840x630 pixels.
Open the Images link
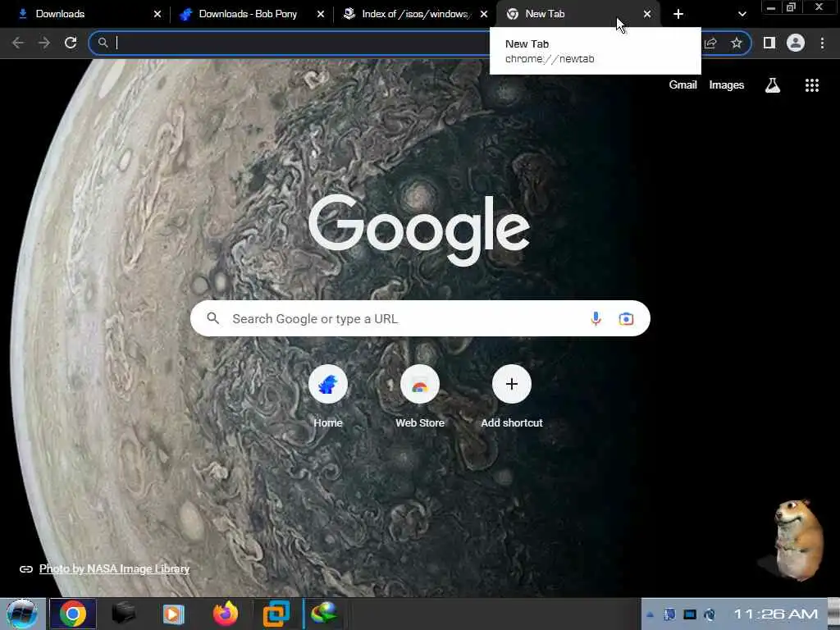pyautogui.click(x=727, y=85)
